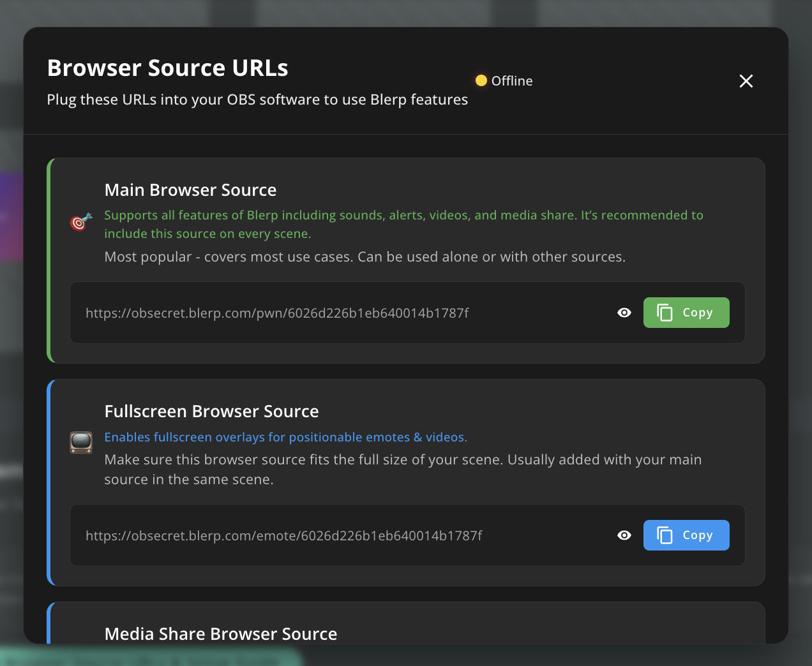Click the Media Share Browser Source heading
The height and width of the screenshot is (666, 812).
point(220,633)
